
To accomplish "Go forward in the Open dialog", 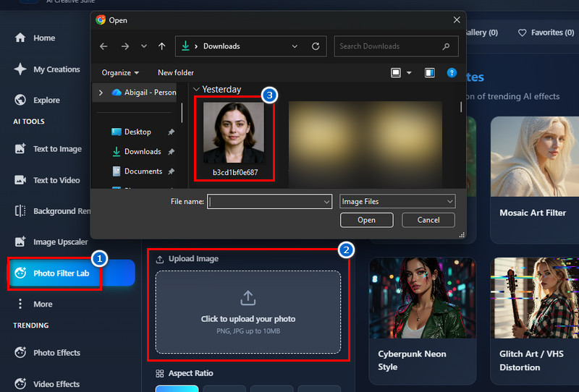I will click(125, 46).
